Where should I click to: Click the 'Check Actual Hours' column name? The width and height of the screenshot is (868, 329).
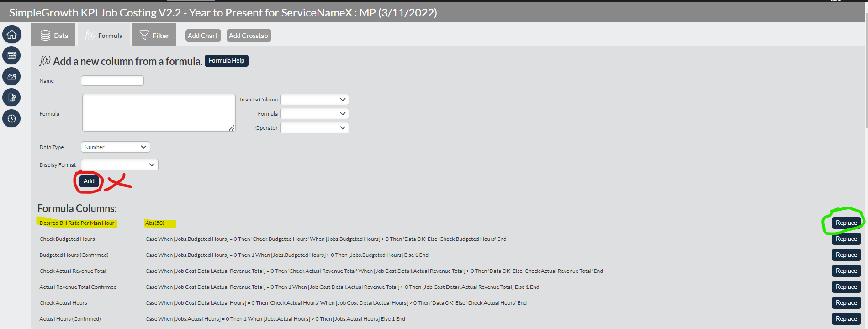(63, 303)
